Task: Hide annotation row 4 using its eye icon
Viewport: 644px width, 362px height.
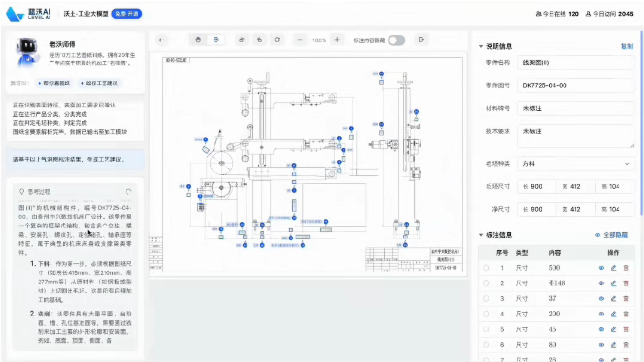Action: pyautogui.click(x=601, y=314)
